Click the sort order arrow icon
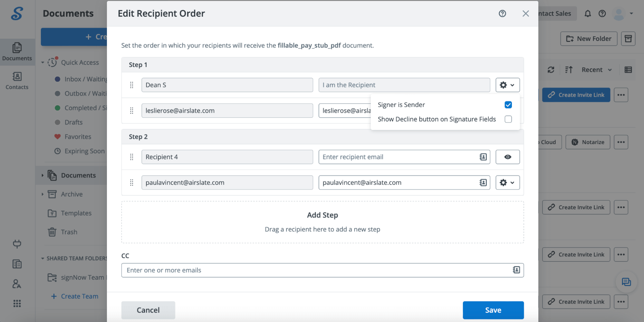This screenshot has height=322, width=644. [569, 70]
